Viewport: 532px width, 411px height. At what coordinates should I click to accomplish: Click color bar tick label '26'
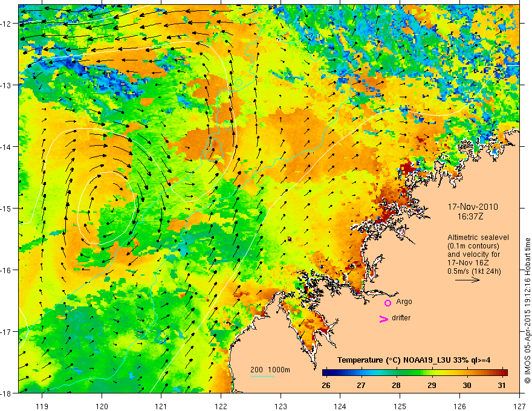click(x=326, y=385)
